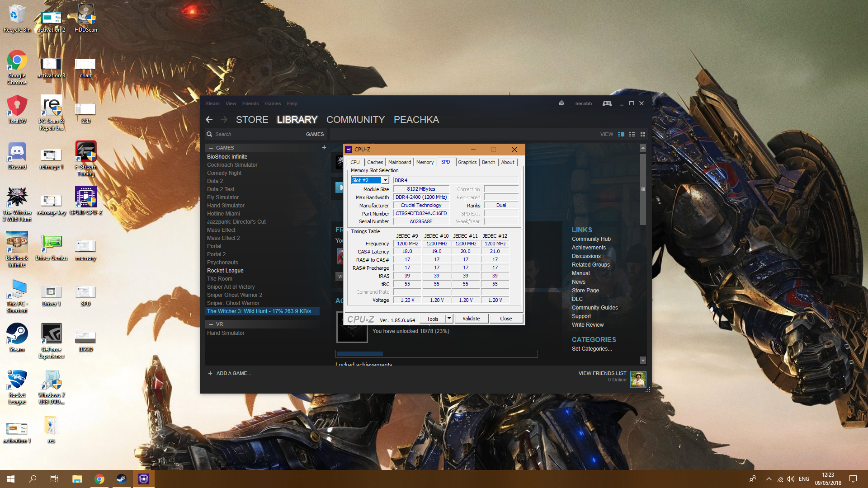Viewport: 868px width, 488px height.
Task: Open the Steam desktop shortcut
Action: [x=17, y=337]
